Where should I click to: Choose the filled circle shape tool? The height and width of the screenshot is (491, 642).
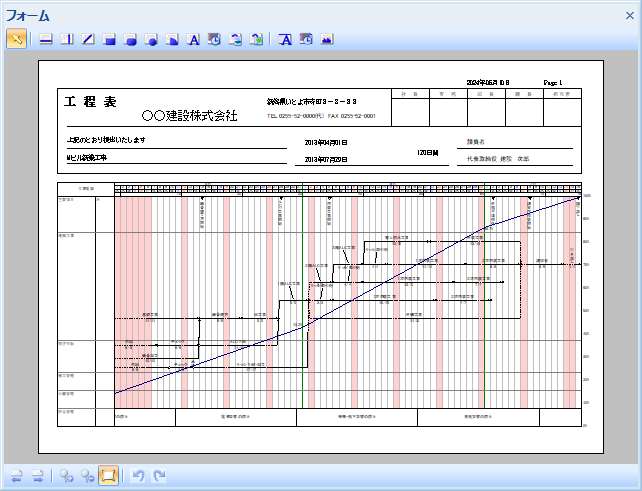[152, 39]
